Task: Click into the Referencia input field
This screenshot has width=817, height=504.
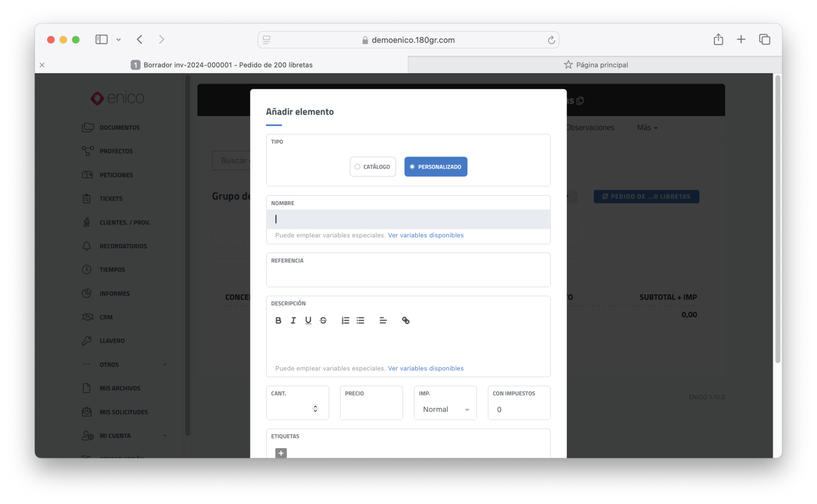Action: tap(408, 275)
